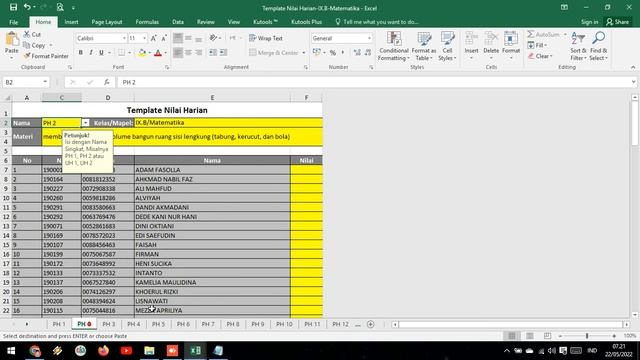
Task: Open Conditional Formatting menu
Action: (x=393, y=47)
